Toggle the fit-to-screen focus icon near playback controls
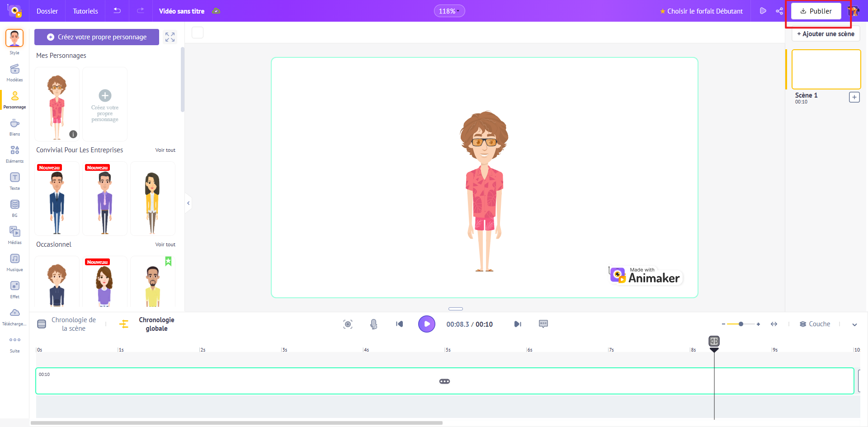Image resolution: width=868 pixels, height=427 pixels. coord(348,324)
